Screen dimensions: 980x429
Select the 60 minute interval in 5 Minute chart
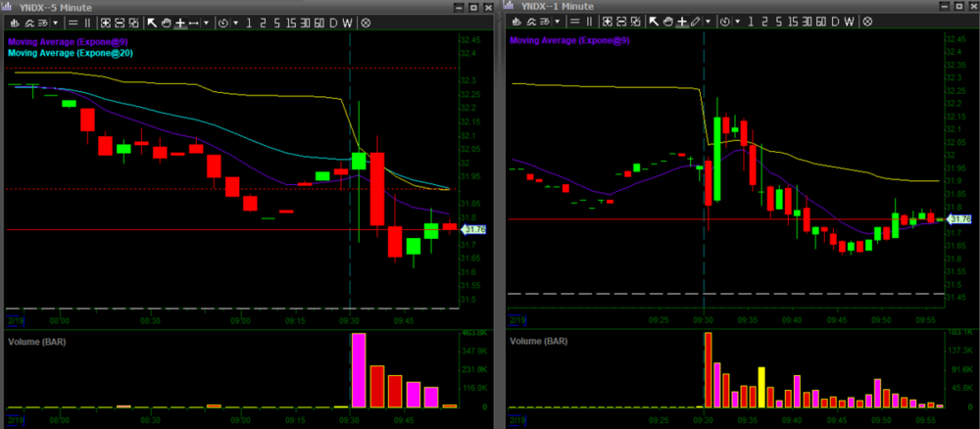point(318,22)
